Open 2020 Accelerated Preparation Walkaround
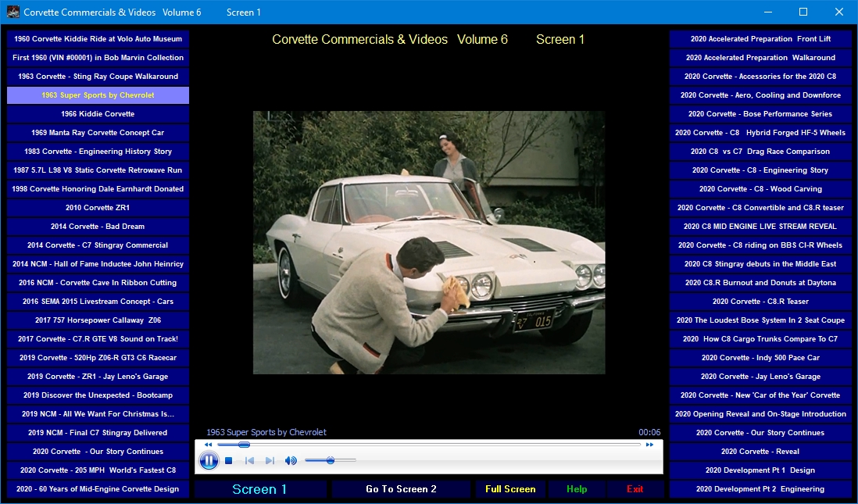This screenshot has width=858, height=504. 760,58
